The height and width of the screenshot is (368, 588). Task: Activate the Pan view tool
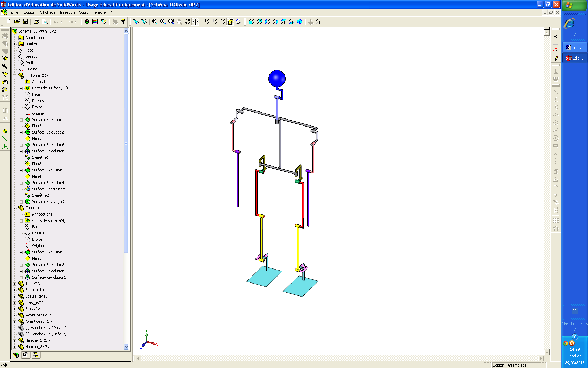(195, 22)
